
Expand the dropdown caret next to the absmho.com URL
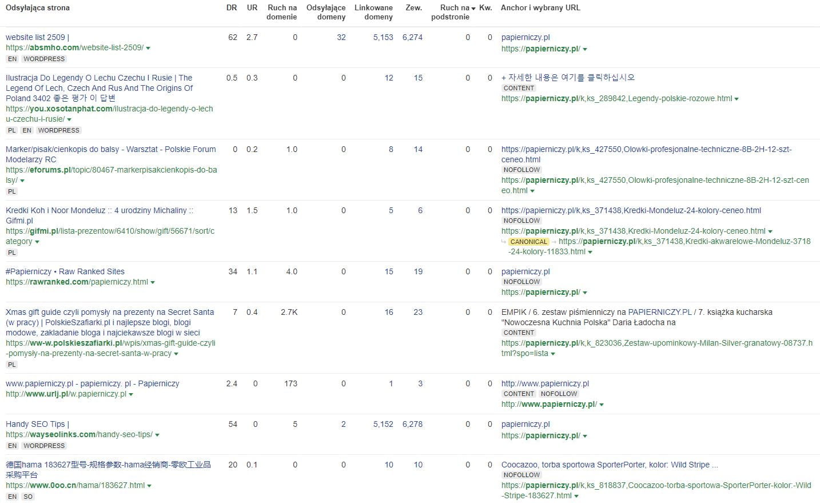[148, 48]
